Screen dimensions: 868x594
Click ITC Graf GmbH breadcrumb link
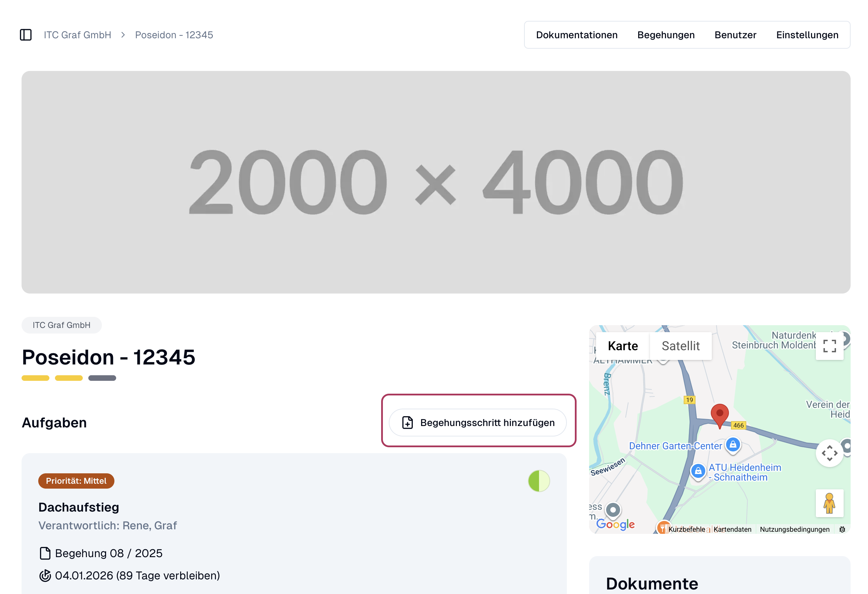coord(77,35)
